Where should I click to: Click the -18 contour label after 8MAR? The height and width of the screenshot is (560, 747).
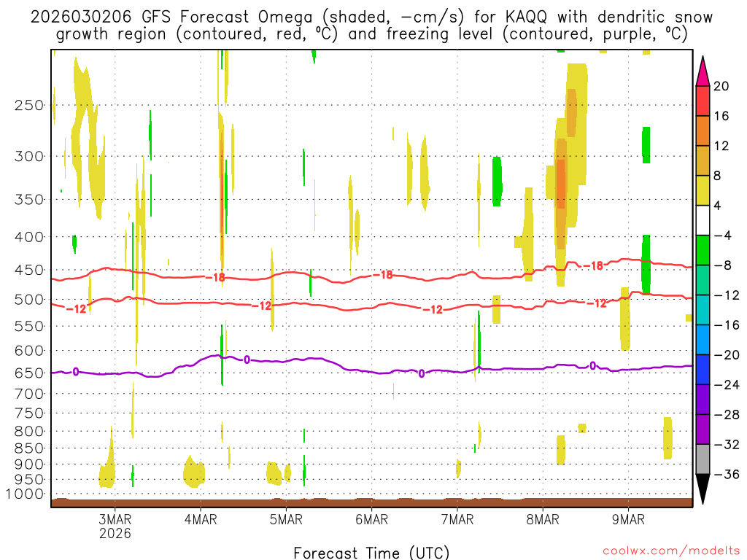pyautogui.click(x=594, y=265)
